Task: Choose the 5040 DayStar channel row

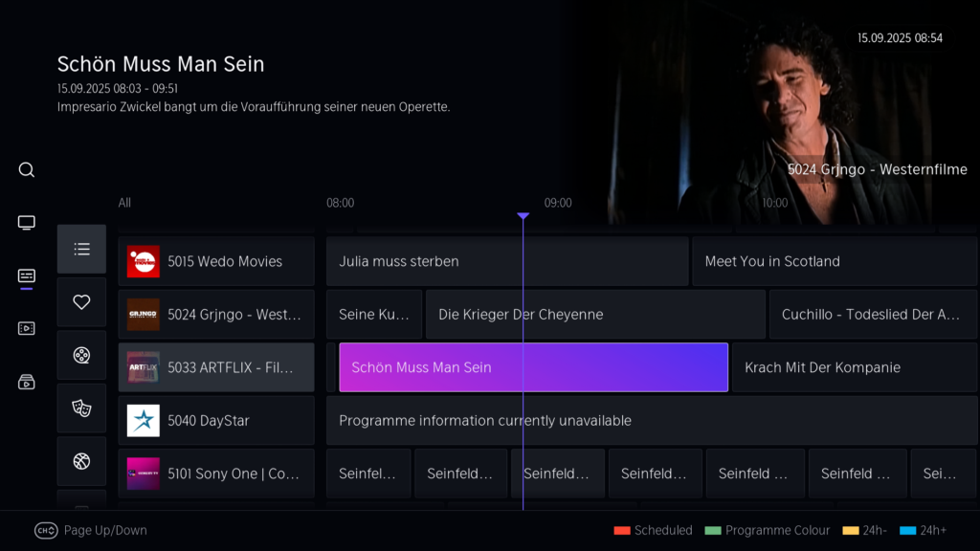Action: (x=216, y=420)
